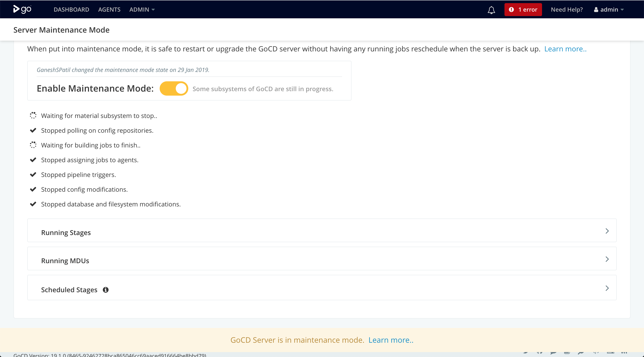Click Learn more after description text
The image size is (644, 357).
click(x=565, y=49)
